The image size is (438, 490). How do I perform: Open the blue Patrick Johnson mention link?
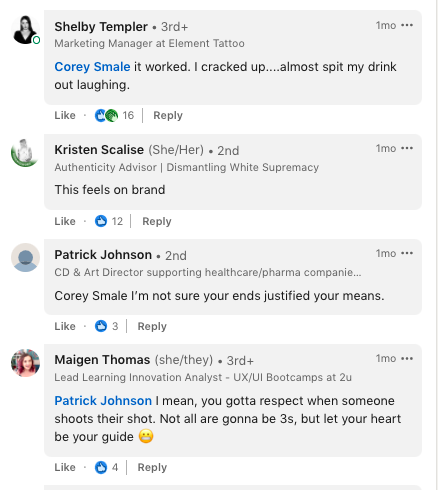[x=103, y=401]
